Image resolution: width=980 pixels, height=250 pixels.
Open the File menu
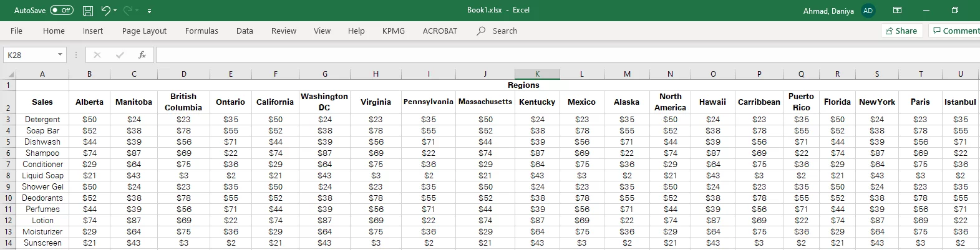pos(17,31)
